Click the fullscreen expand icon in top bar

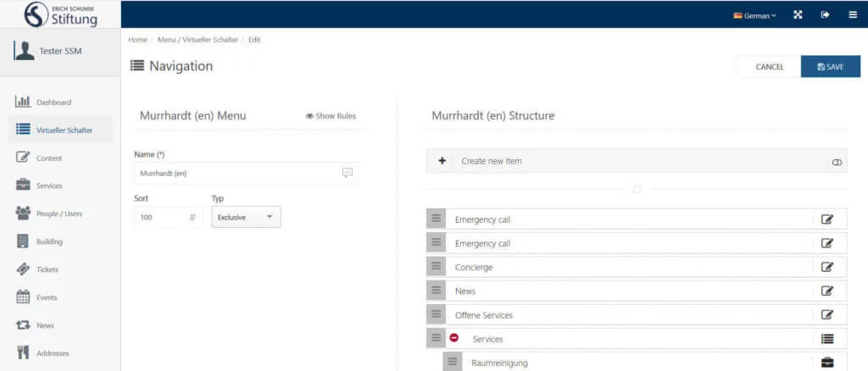[798, 14]
